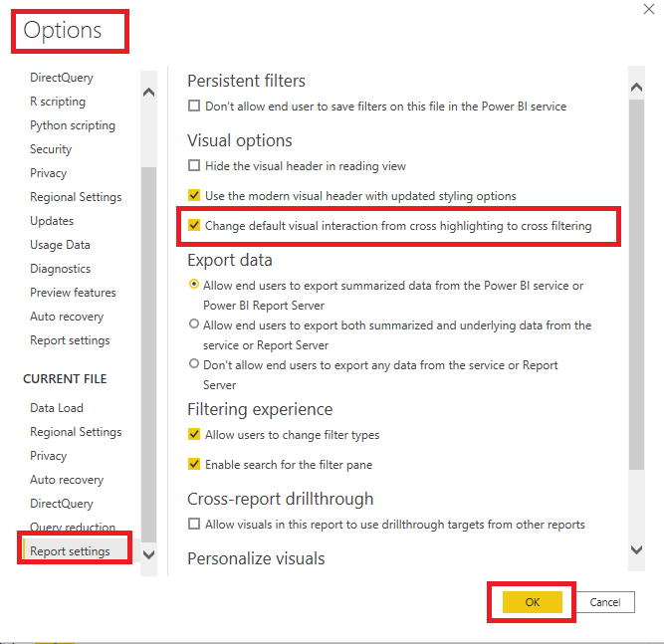Open Current File Auto recovery

(67, 480)
